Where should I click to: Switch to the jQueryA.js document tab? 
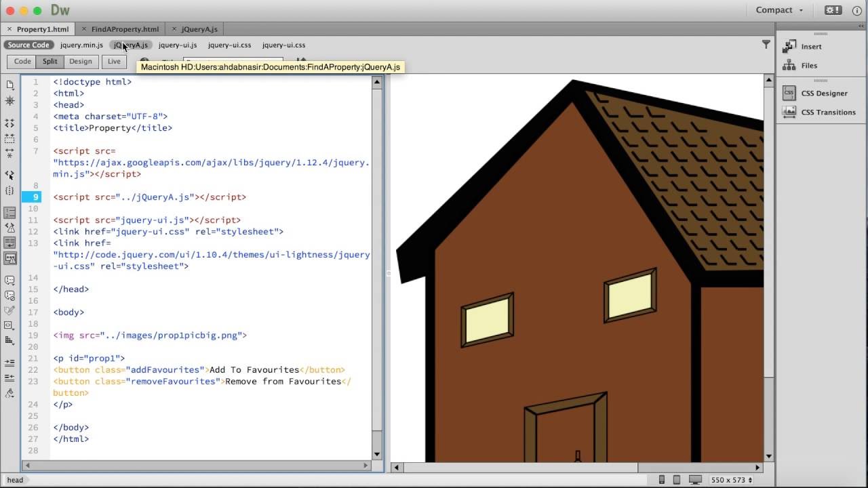coord(199,29)
